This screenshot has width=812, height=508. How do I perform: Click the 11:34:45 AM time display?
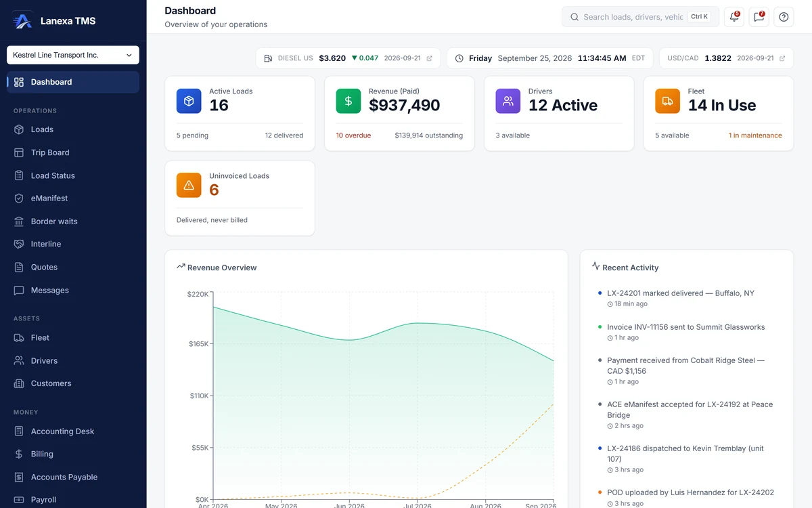(x=602, y=58)
